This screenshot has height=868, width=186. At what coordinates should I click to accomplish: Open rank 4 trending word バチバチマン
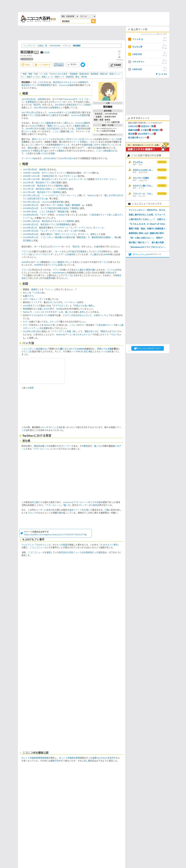pyautogui.click(x=138, y=62)
